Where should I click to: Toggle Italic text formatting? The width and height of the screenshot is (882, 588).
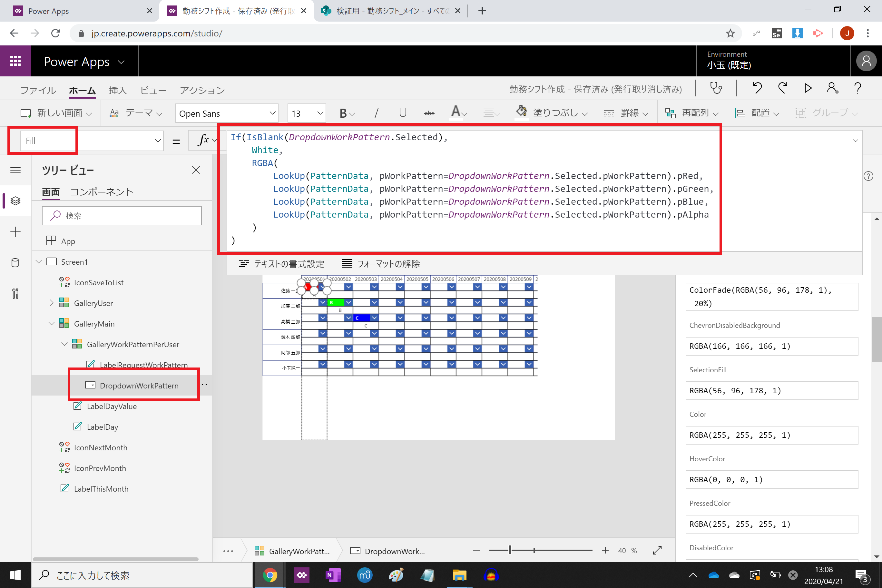(376, 113)
